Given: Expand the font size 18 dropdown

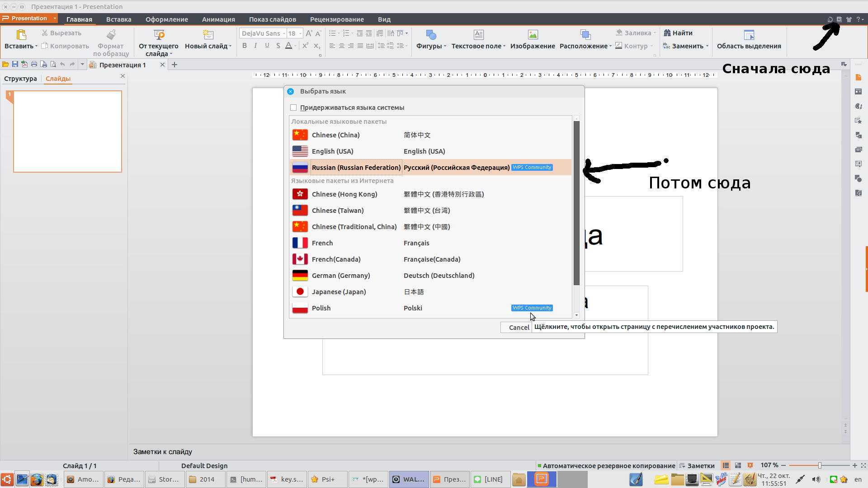Looking at the screenshot, I should (300, 33).
